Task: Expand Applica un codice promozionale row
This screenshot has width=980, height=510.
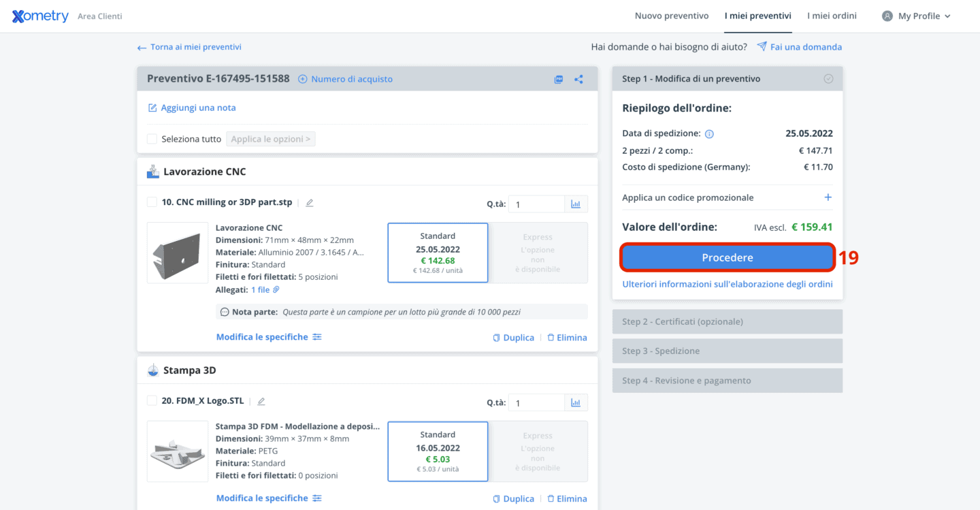Action: click(728, 197)
